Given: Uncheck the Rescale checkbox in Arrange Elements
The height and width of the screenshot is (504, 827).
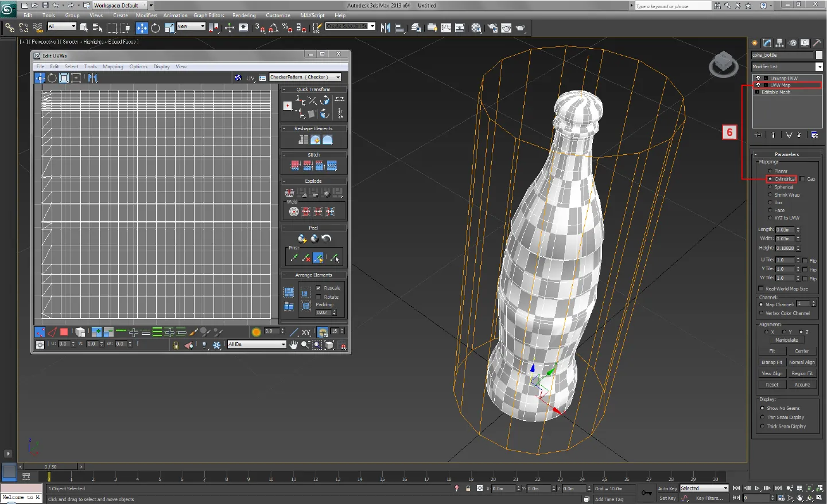Looking at the screenshot, I should click(x=319, y=288).
